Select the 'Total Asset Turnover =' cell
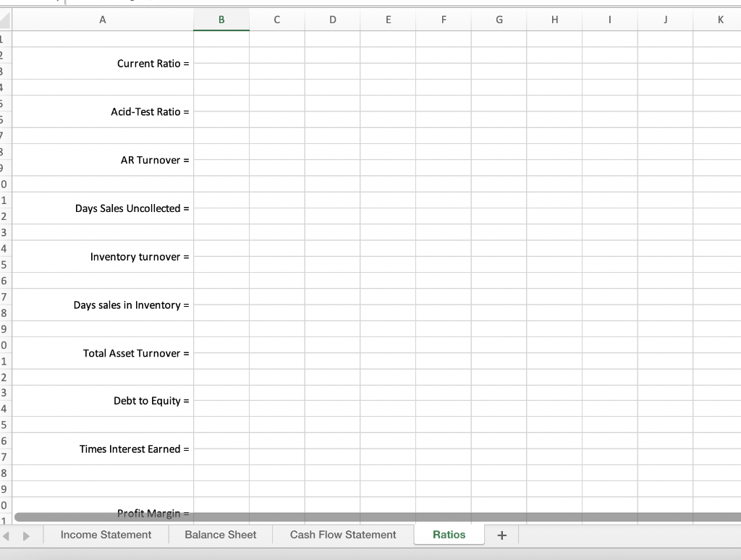This screenshot has width=741, height=560. [103, 353]
